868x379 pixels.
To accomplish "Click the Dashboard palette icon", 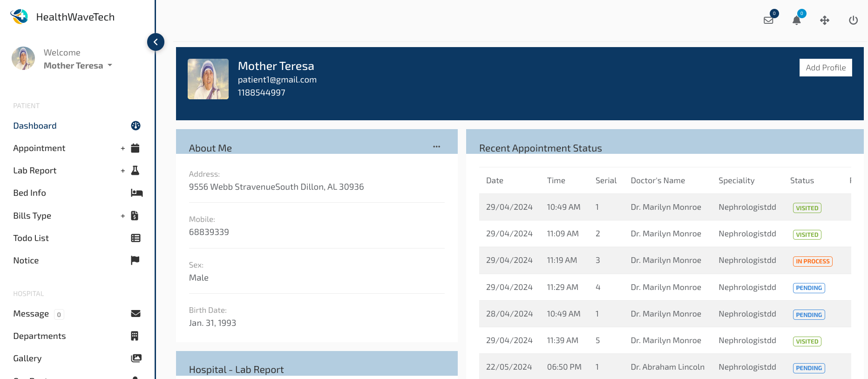I will coord(136,125).
